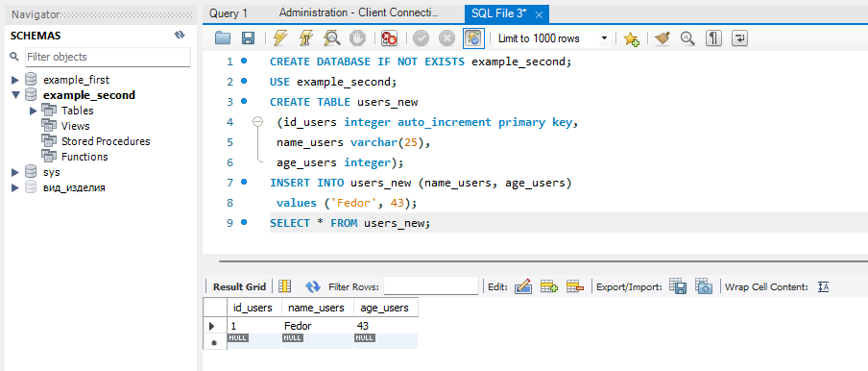
Task: Select Functions in schema tree
Action: click(x=84, y=157)
